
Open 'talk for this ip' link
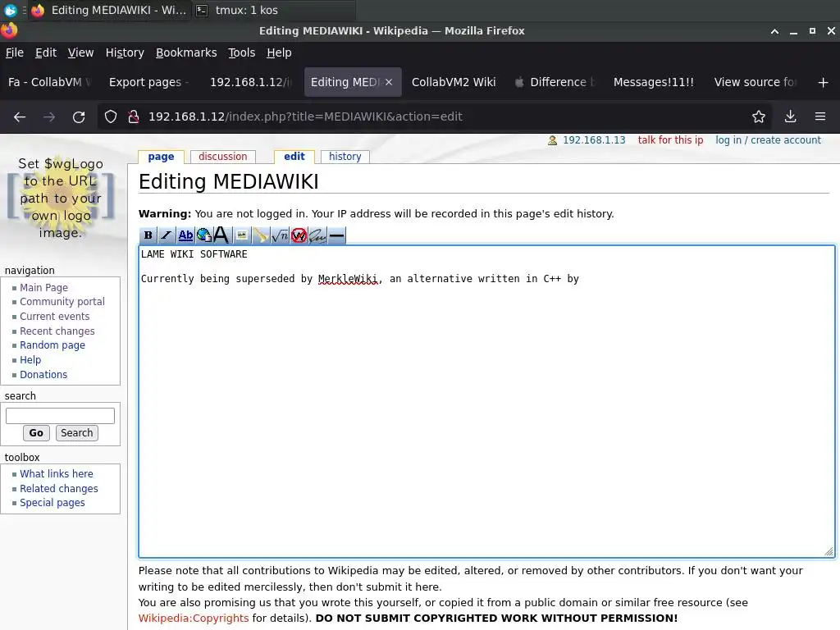(670, 140)
